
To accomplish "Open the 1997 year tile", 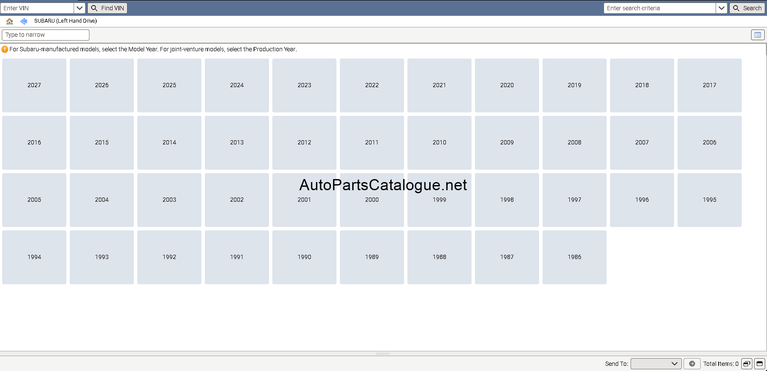I will point(574,200).
